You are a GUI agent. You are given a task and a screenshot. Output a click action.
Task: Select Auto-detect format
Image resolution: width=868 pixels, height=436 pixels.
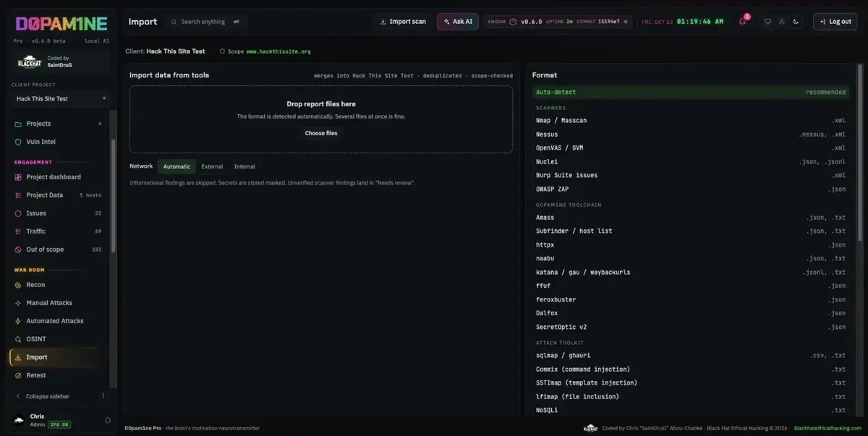click(691, 93)
